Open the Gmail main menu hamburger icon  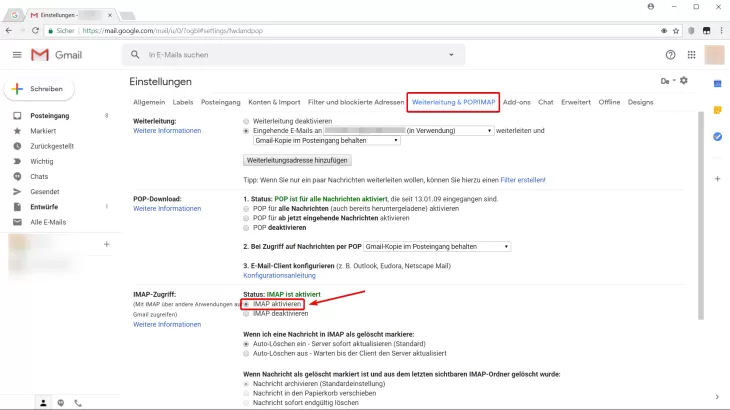pyautogui.click(x=17, y=54)
